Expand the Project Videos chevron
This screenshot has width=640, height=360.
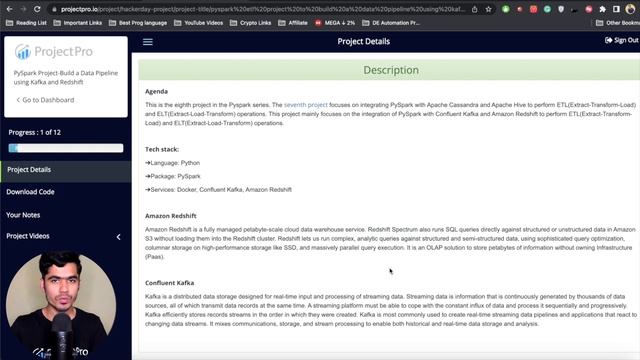tap(118, 237)
